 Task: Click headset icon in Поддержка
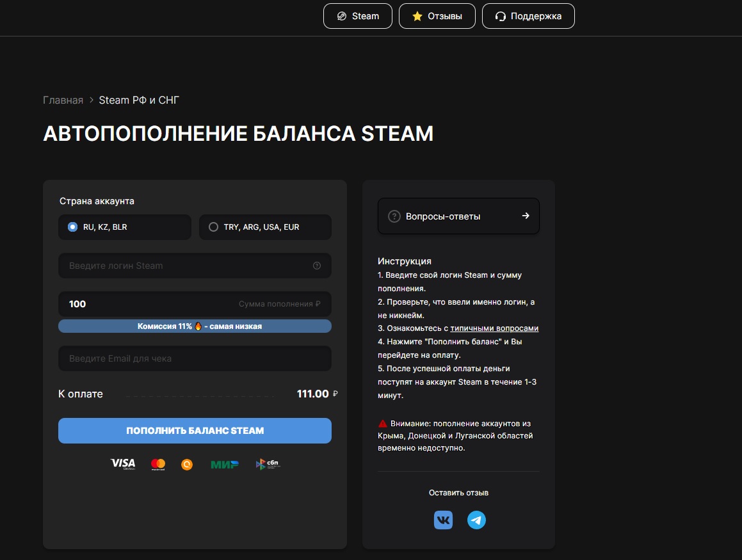pos(500,16)
